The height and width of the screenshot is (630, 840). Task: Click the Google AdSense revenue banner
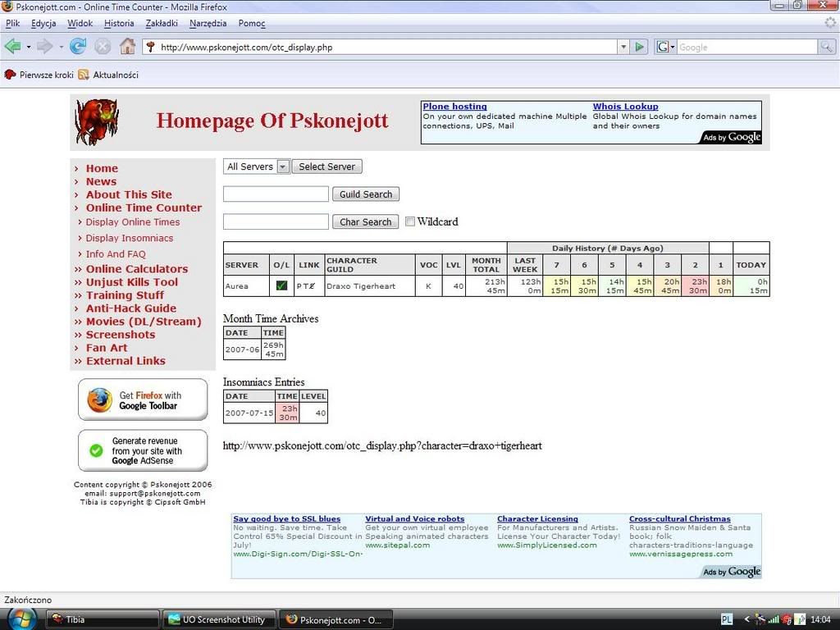tap(143, 450)
